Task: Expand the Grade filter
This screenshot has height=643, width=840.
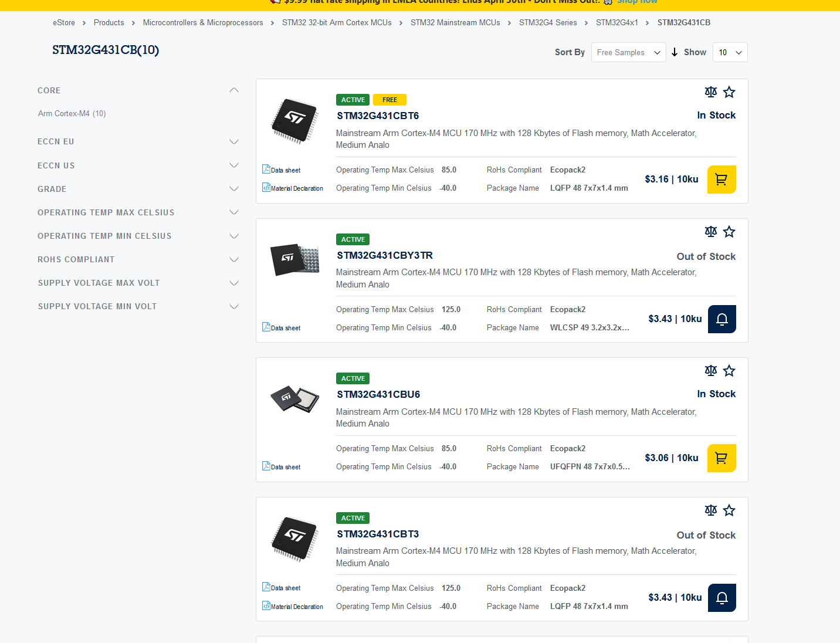Action: [x=234, y=189]
